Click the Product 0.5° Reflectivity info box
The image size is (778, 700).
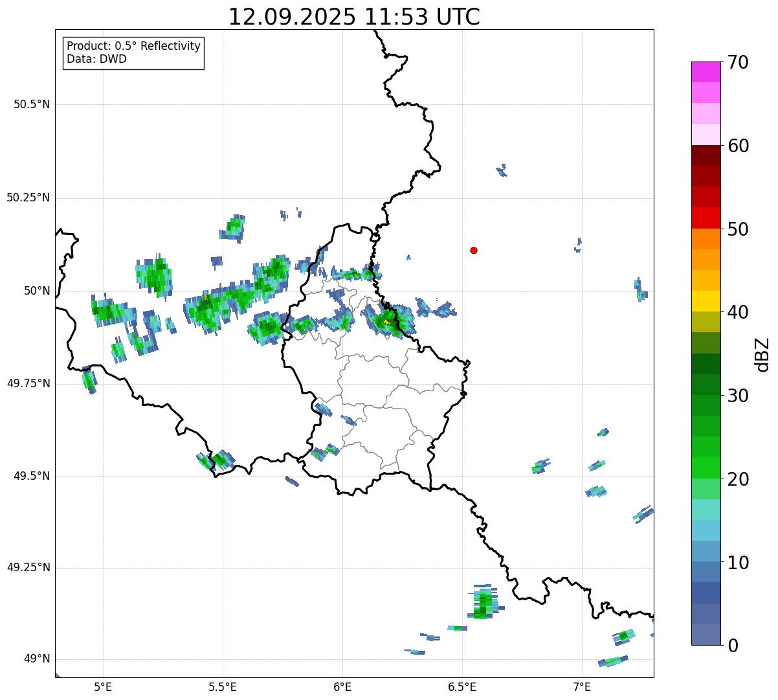[133, 53]
